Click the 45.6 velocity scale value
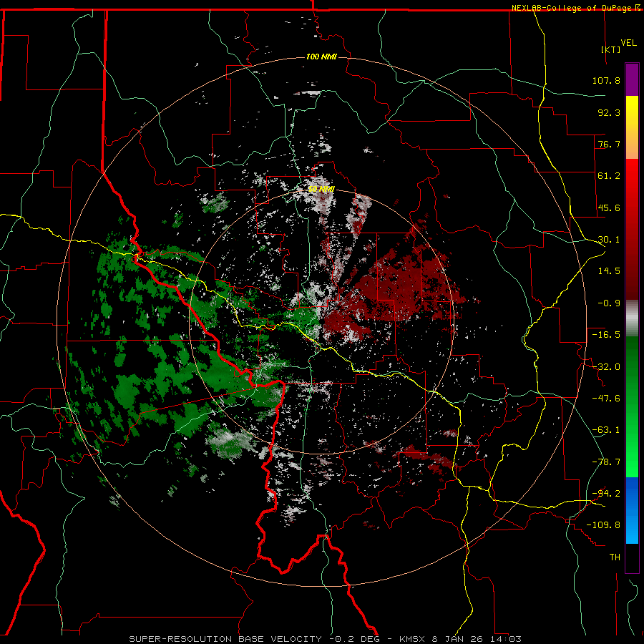The height and width of the screenshot is (644, 644). (x=609, y=208)
